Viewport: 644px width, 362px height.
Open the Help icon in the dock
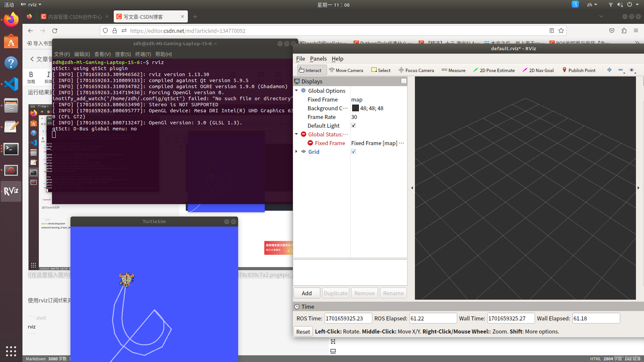[x=11, y=63]
